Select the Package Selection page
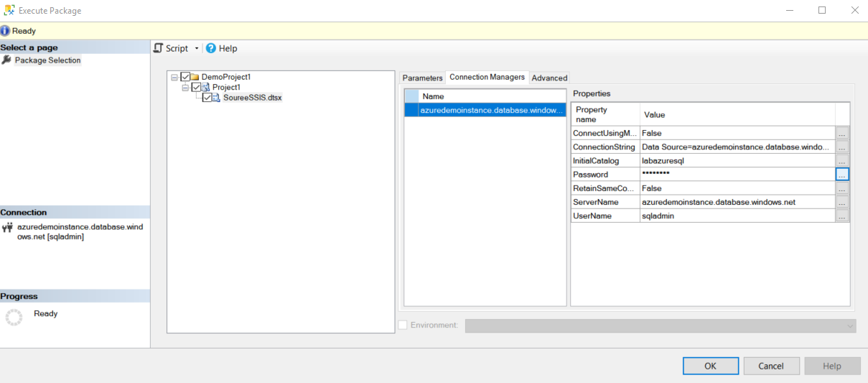This screenshot has width=868, height=383. (47, 60)
